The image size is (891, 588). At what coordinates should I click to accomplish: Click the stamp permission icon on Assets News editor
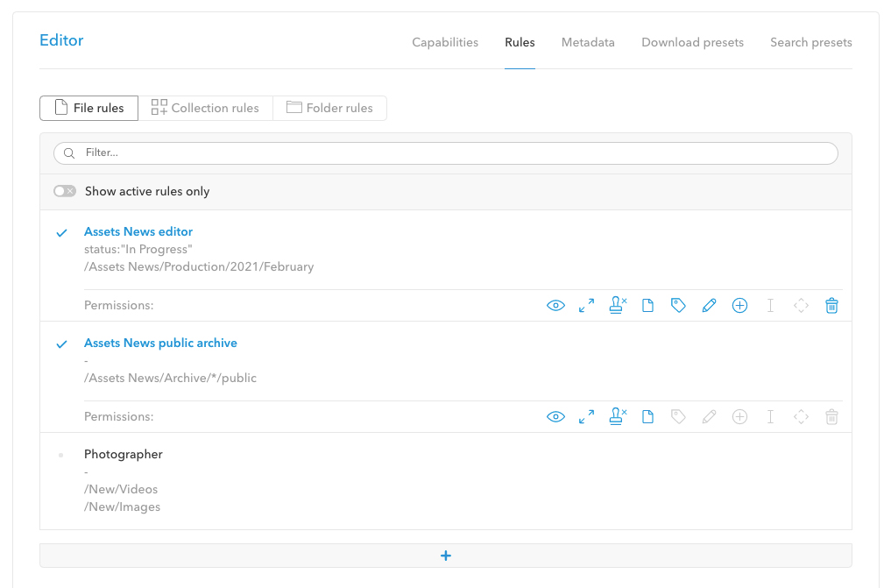[617, 305]
